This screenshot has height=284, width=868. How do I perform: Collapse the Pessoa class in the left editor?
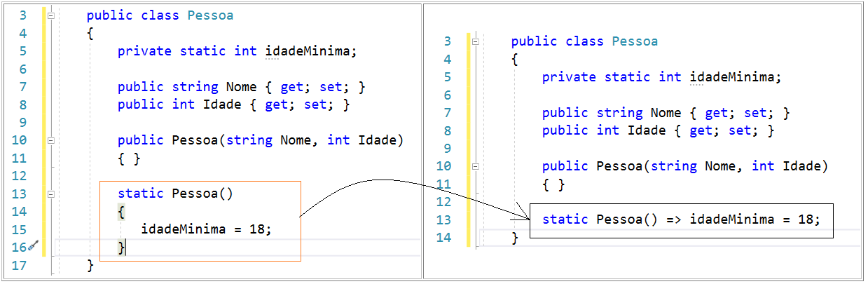[x=50, y=15]
